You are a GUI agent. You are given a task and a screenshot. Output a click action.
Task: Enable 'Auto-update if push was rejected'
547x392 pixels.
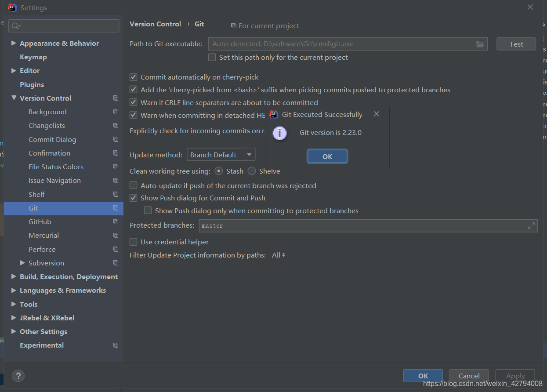133,185
